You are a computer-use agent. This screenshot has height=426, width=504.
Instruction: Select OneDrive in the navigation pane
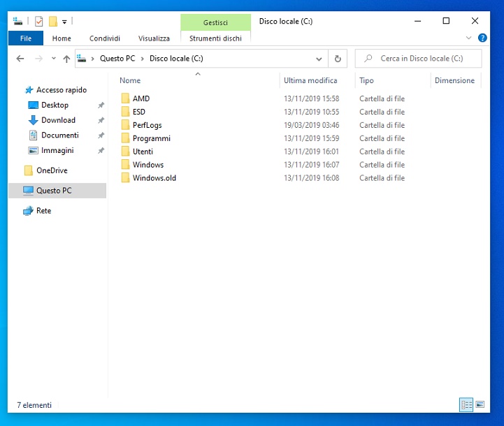point(52,170)
